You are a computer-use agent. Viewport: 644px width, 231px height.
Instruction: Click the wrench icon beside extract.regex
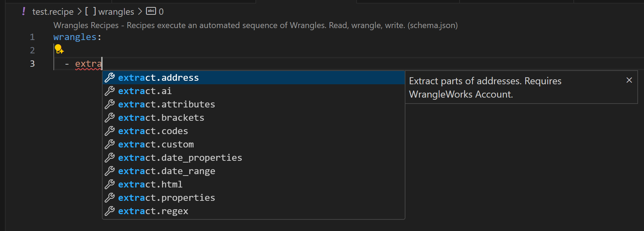pos(109,211)
